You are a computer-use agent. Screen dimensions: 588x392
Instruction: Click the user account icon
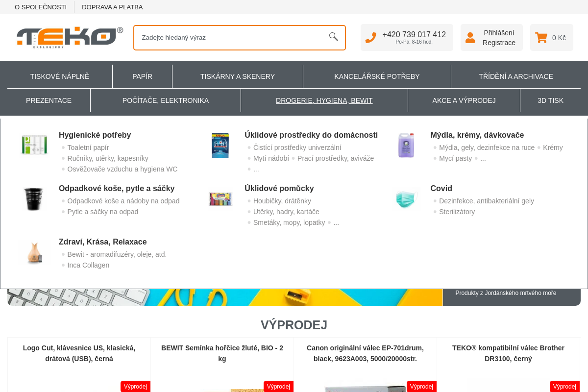[470, 38]
